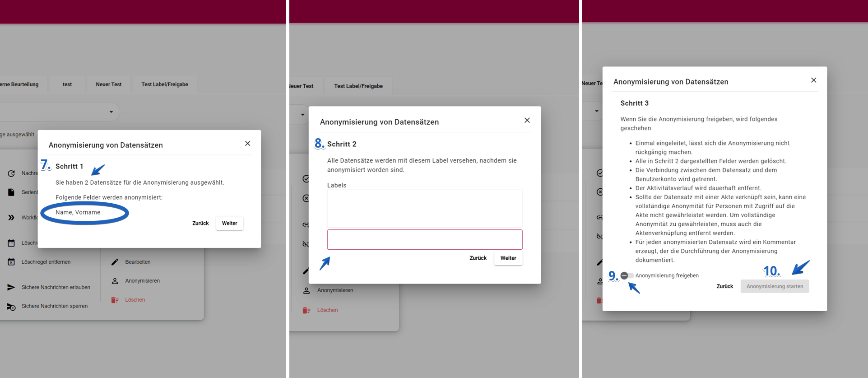Viewport: 868px width, 378px height.
Task: Click Zurück in the Schritt 2 dialog
Action: click(478, 258)
